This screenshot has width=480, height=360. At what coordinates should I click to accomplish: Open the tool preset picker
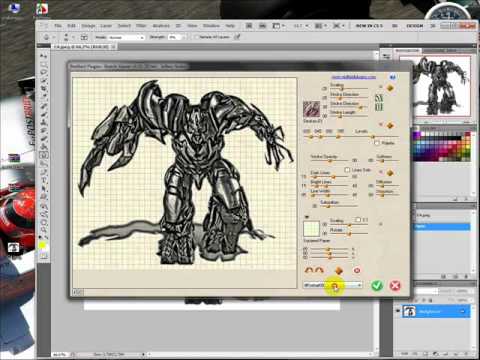[x=49, y=37]
